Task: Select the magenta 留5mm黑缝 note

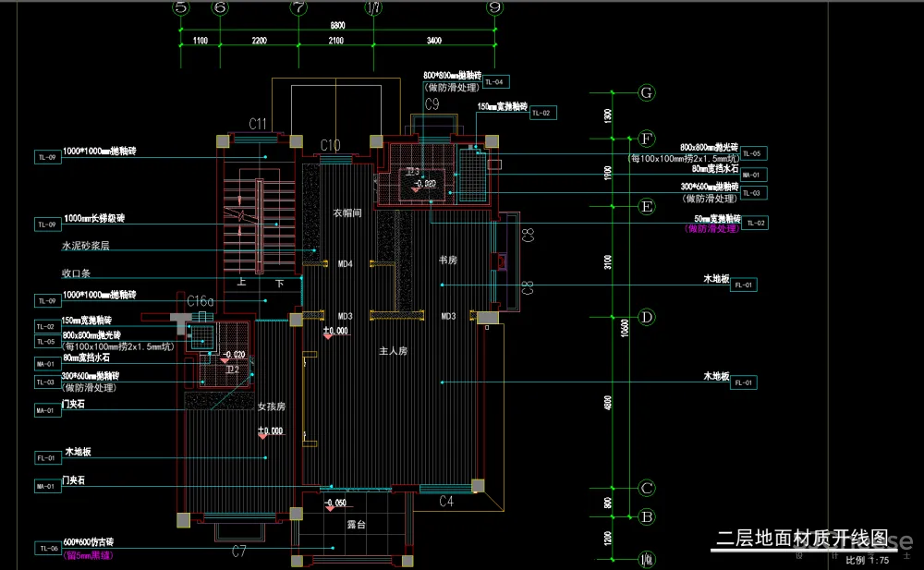Action: (88, 555)
